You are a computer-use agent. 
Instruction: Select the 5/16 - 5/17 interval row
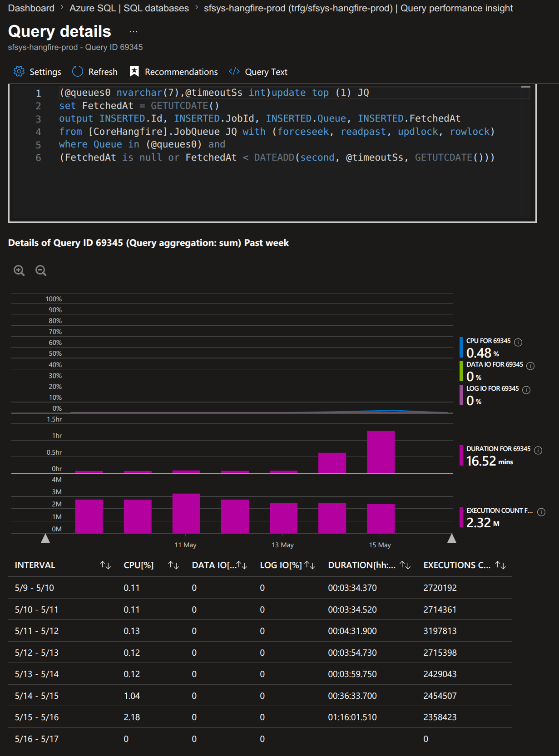[260, 739]
